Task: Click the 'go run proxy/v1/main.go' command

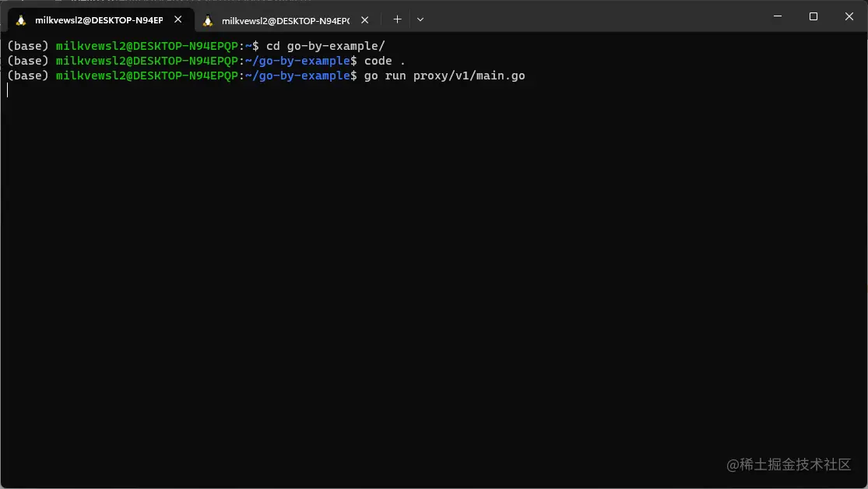Action: click(445, 76)
